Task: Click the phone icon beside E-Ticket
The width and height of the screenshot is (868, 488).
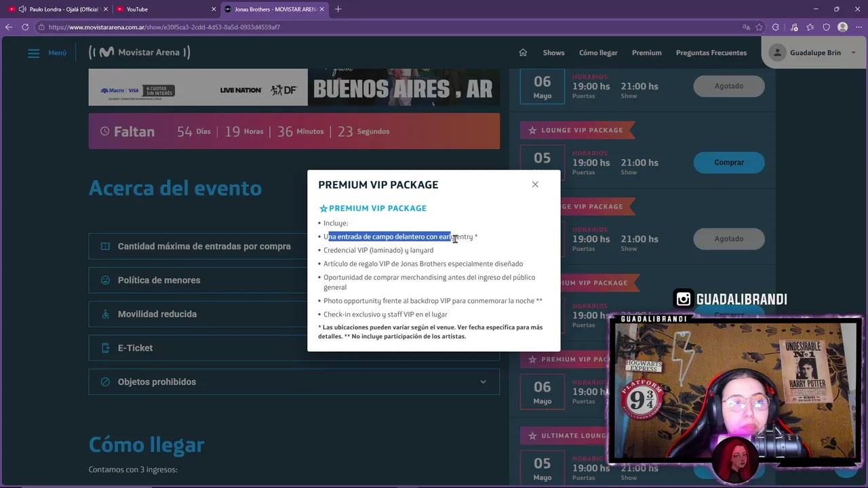Action: point(105,348)
